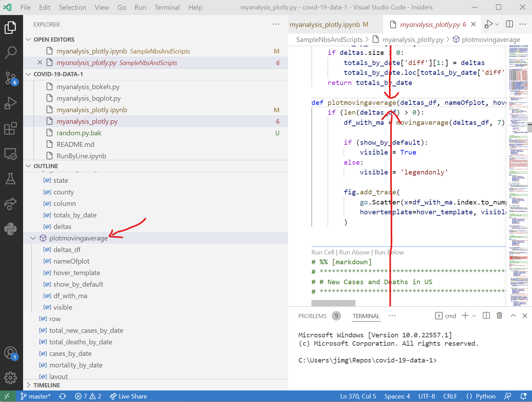Open the Live Share activity bar icon
Screen dimensions: 532x402
tap(10, 204)
